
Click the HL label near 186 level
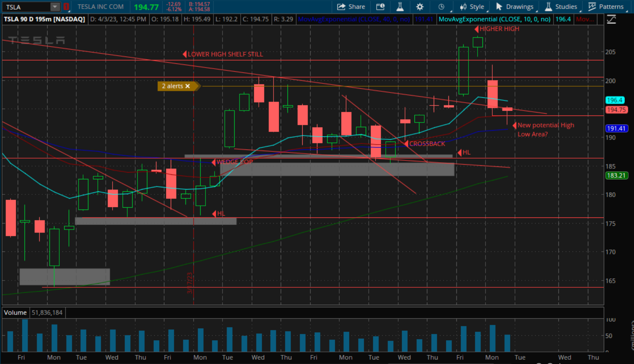coord(466,153)
